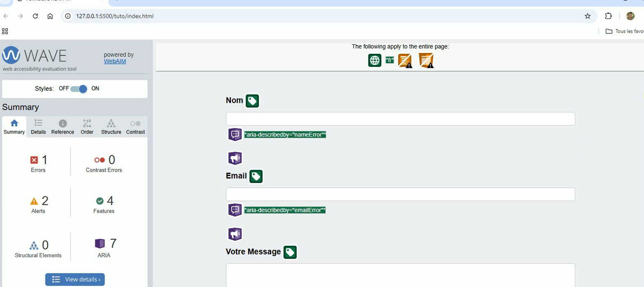
Task: Open the Details tab
Action: pos(38,127)
